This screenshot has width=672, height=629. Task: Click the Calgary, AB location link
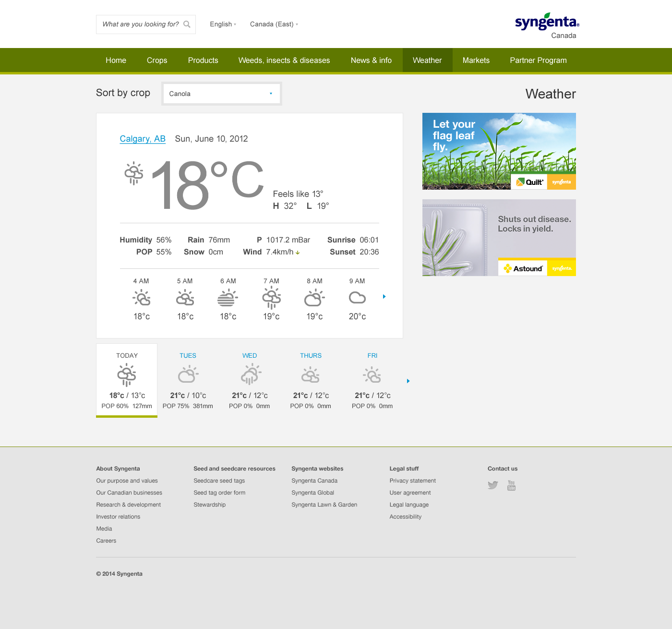click(x=143, y=139)
